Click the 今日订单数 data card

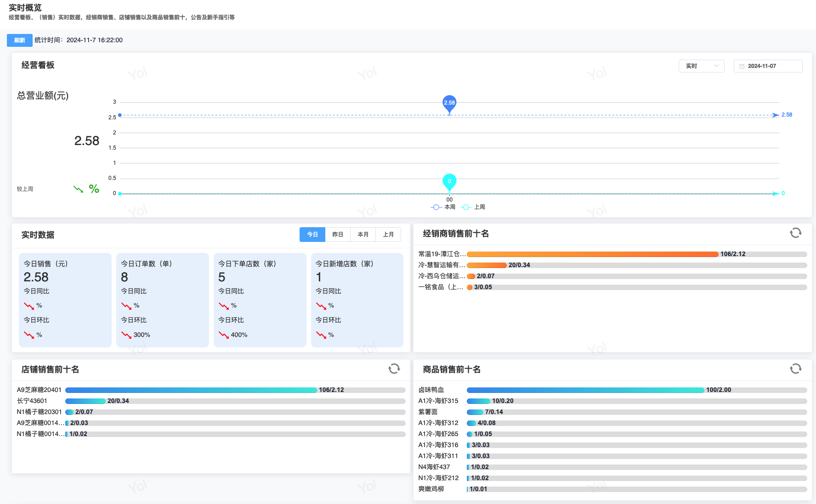163,300
